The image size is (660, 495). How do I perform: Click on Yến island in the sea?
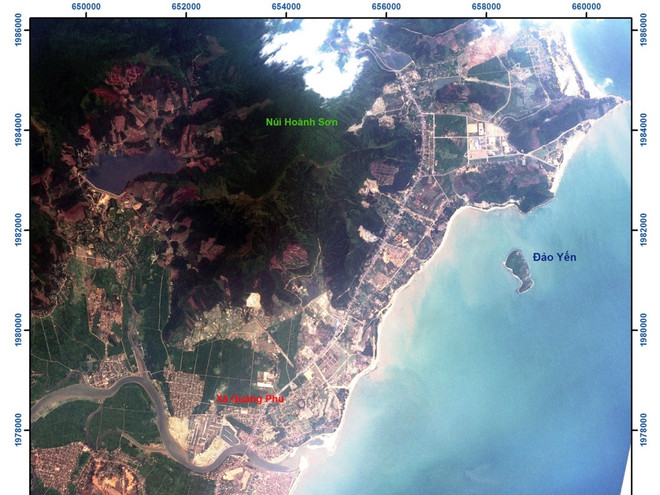(518, 270)
